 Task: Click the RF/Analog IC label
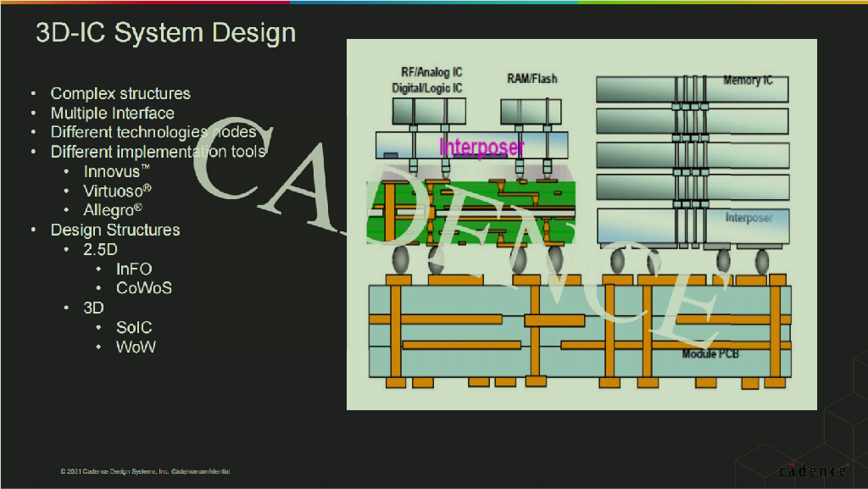click(x=431, y=72)
